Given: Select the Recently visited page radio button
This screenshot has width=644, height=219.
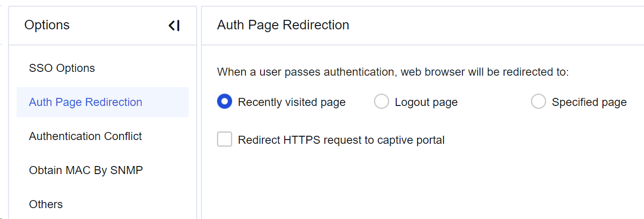Looking at the screenshot, I should pos(225,102).
